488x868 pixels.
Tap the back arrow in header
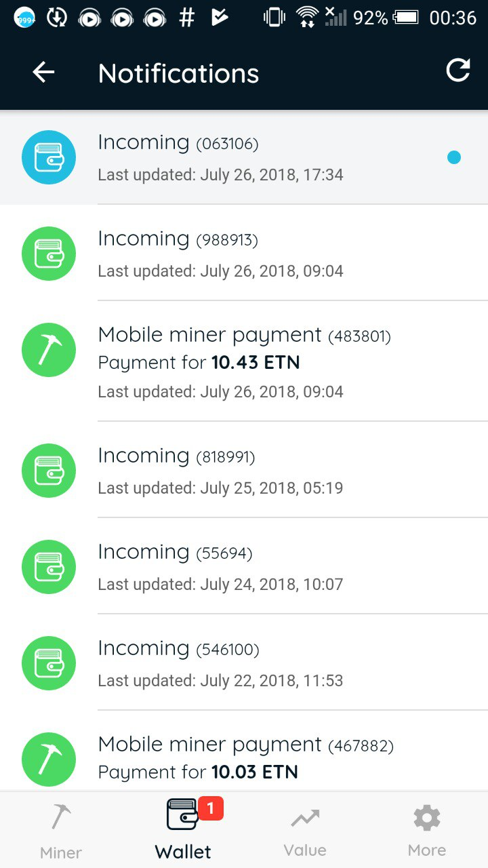[43, 73]
